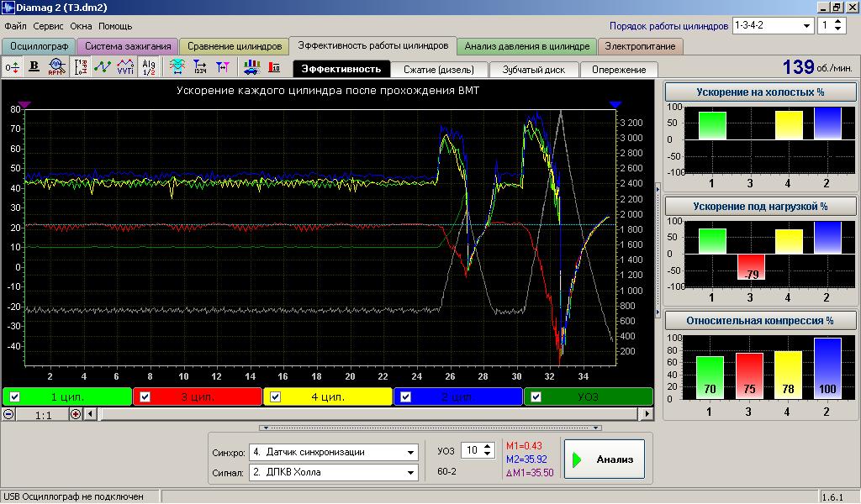Switch to the Сравнение цилиндров tab
The height and width of the screenshot is (504, 861).
[235, 46]
